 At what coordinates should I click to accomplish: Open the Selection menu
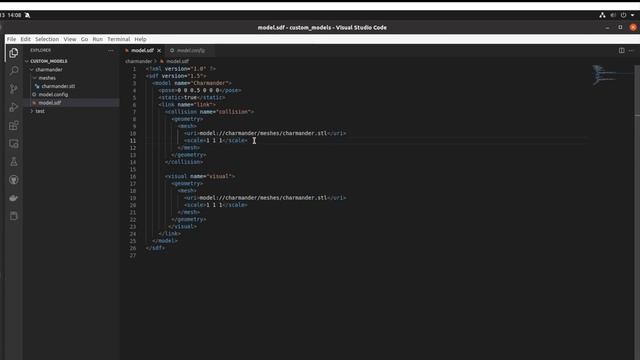point(47,39)
